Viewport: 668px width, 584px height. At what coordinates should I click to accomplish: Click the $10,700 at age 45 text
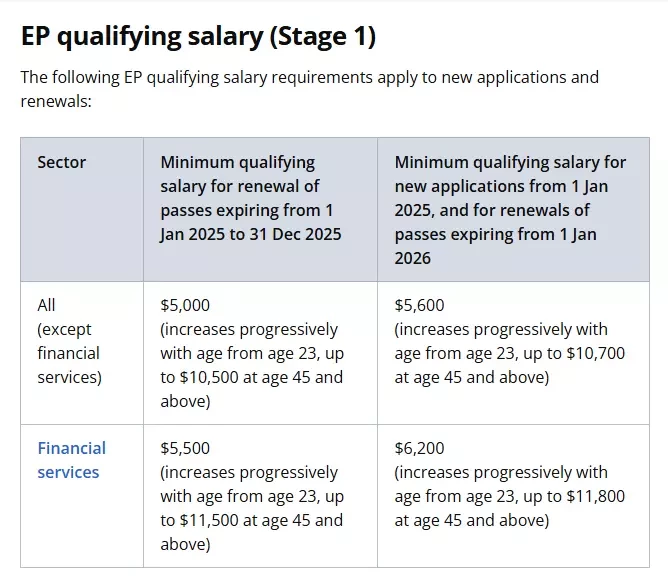point(510,365)
